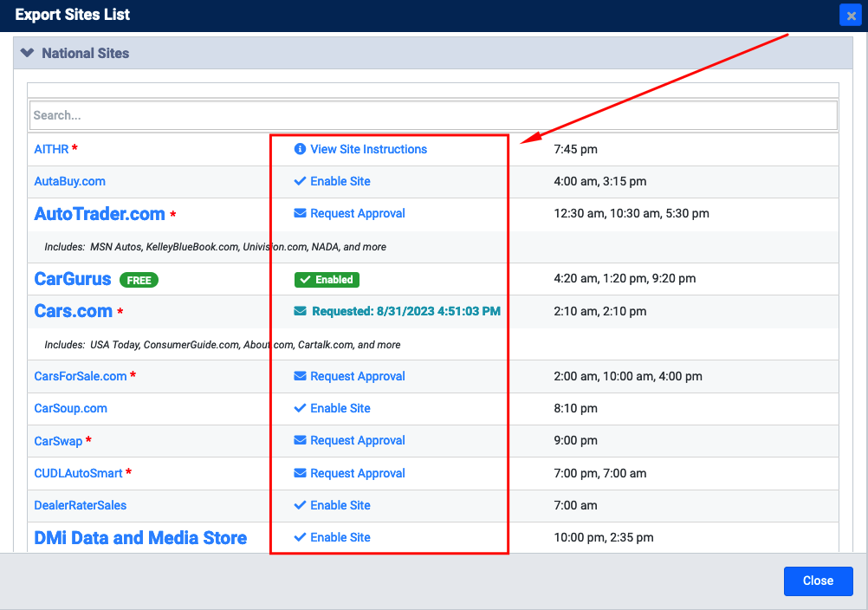Screen dimensions: 868x610
Task: Select the 9:00 pm export time for CarSwap
Action: point(576,441)
